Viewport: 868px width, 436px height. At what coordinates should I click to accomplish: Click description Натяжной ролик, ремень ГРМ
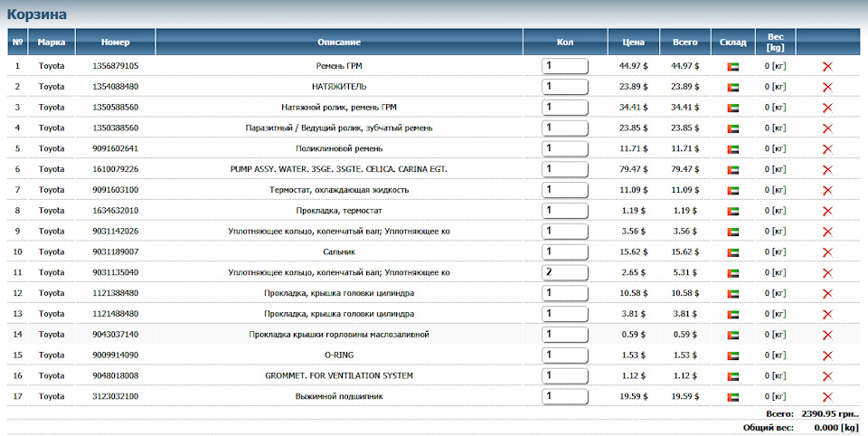(339, 108)
